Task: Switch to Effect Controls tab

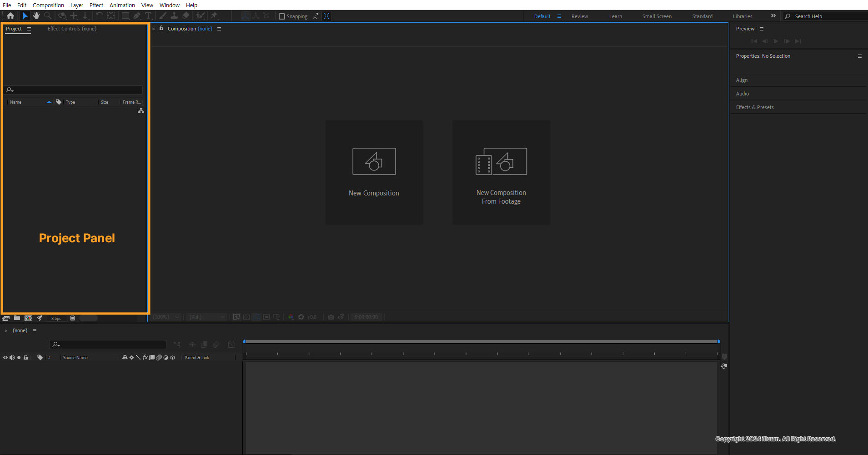Action: [72, 29]
